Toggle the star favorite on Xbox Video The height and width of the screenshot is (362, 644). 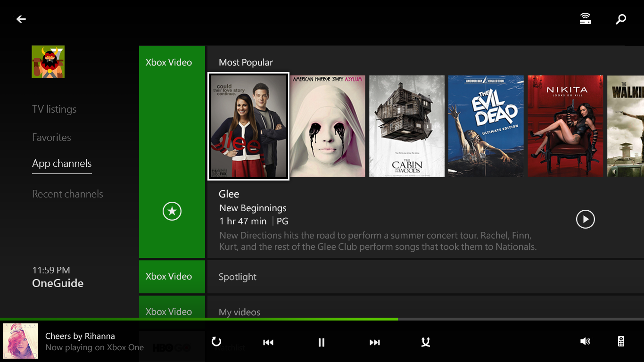click(x=172, y=211)
